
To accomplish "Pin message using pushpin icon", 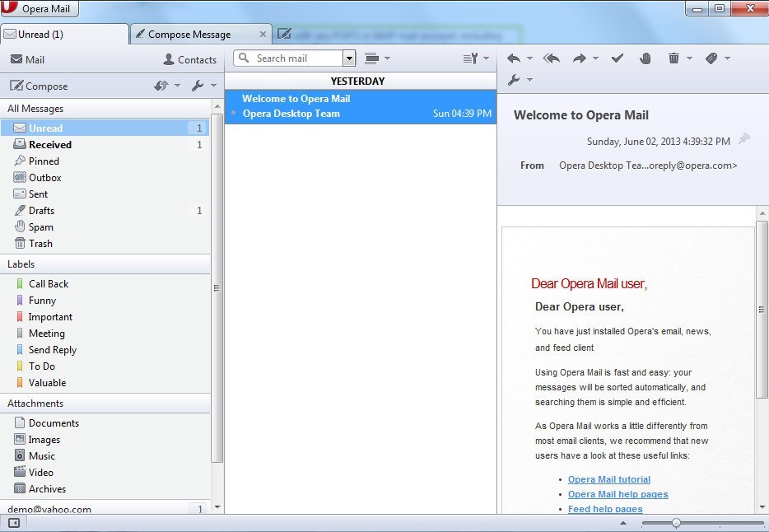I will pos(744,138).
